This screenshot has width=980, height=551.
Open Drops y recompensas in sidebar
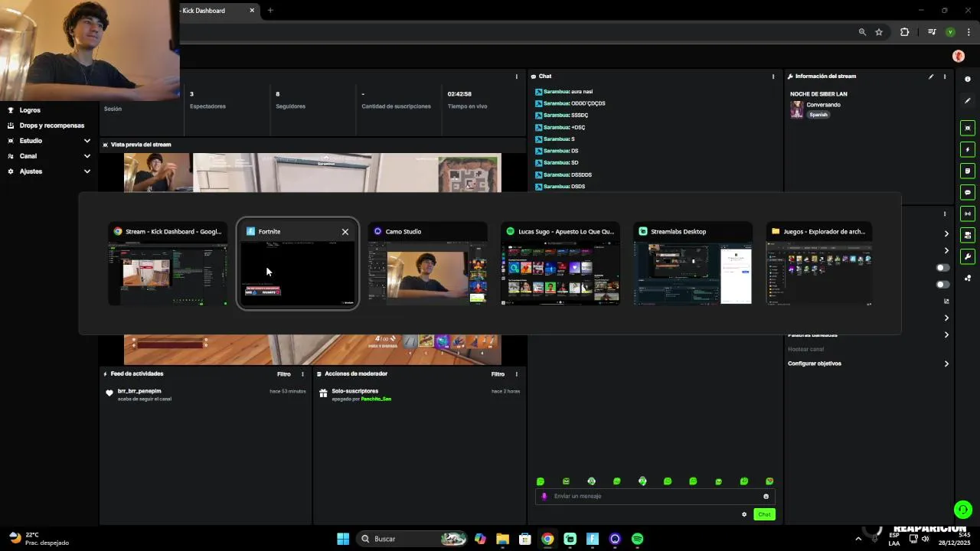[x=51, y=126]
